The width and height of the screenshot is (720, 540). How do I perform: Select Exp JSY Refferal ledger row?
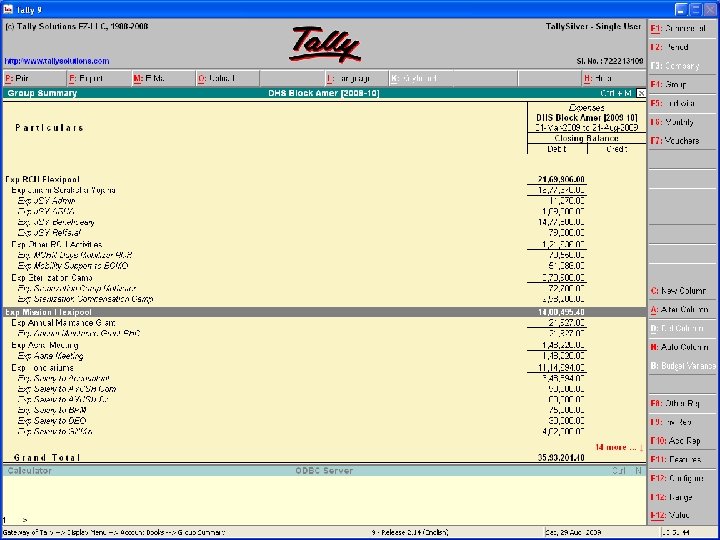(x=324, y=233)
